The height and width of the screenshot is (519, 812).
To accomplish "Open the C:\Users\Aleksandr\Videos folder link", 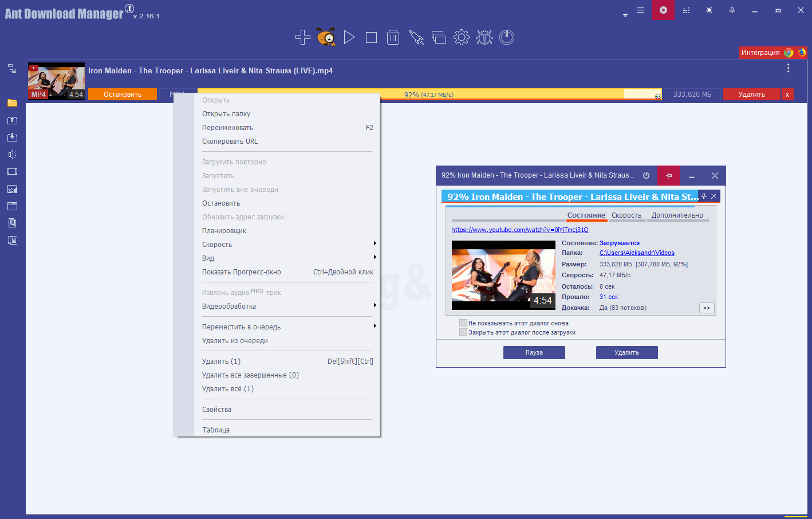I will pos(637,253).
